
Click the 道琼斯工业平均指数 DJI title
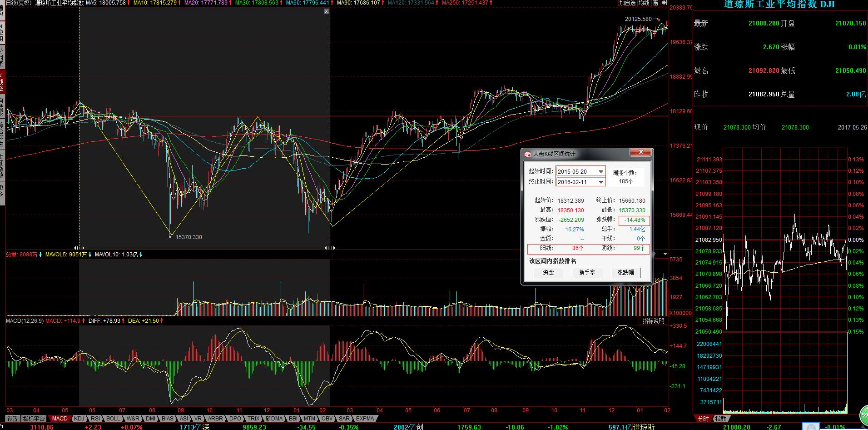779,5
